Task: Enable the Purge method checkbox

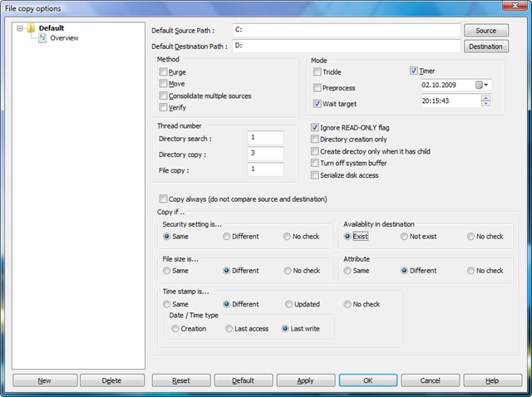Action: coord(163,72)
